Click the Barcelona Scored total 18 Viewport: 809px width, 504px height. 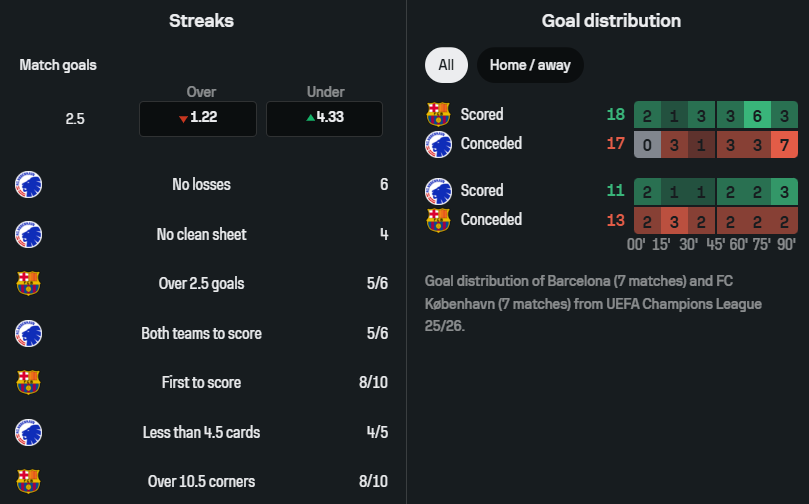(x=616, y=114)
